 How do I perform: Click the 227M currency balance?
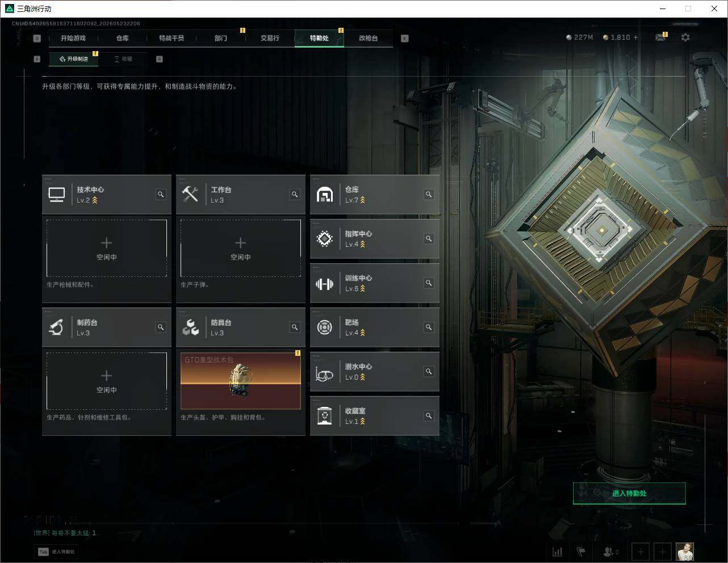[579, 37]
